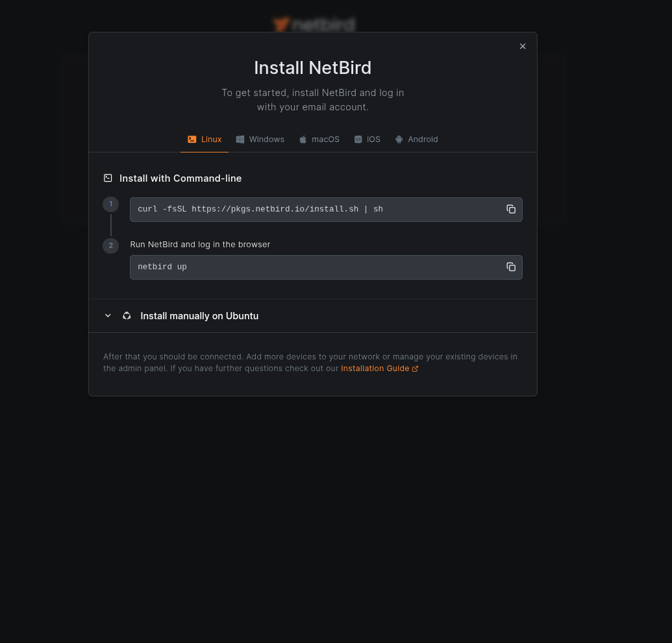Copy the curl install command
The height and width of the screenshot is (643, 672).
tap(511, 209)
